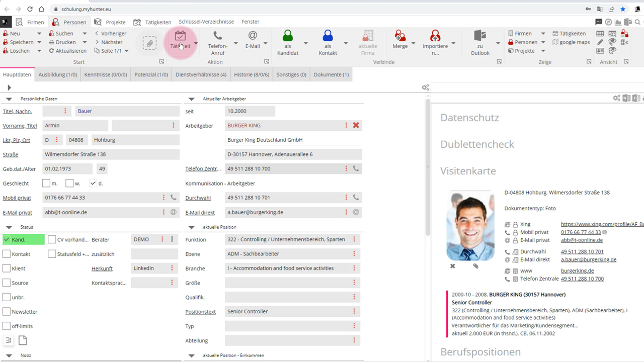Enable the Newsletter checkbox
This screenshot has height=362, width=644.
pos(7,312)
